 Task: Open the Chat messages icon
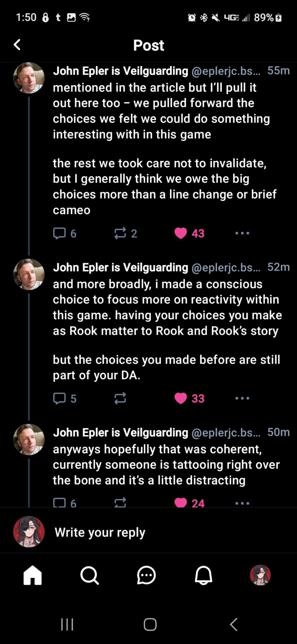point(146,575)
